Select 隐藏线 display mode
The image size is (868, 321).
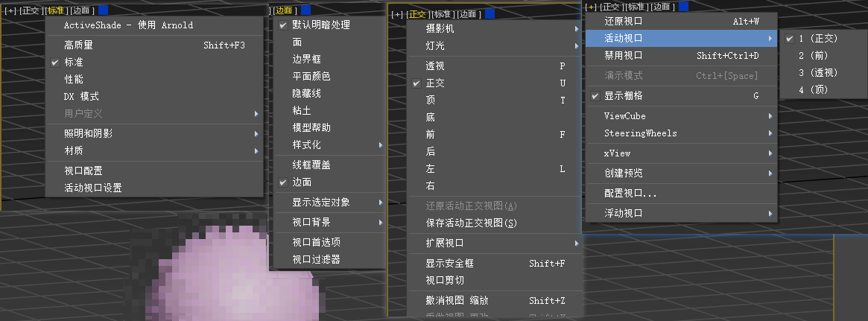329,93
